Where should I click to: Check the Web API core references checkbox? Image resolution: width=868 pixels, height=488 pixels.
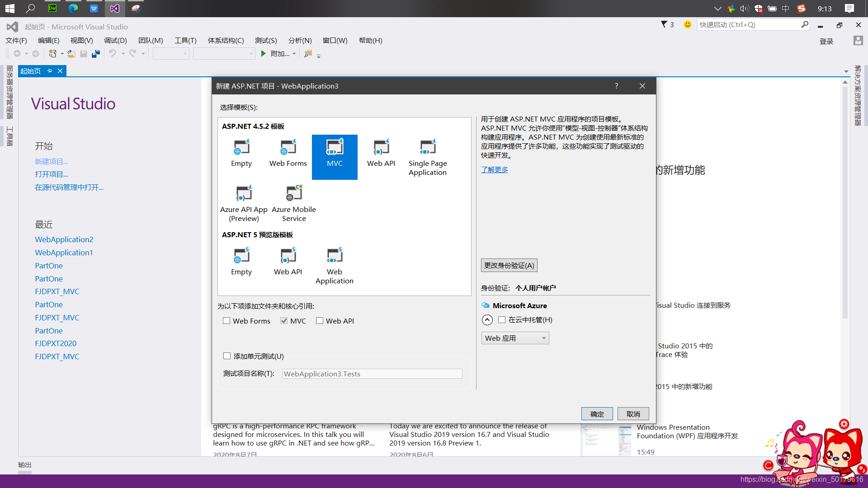click(320, 321)
